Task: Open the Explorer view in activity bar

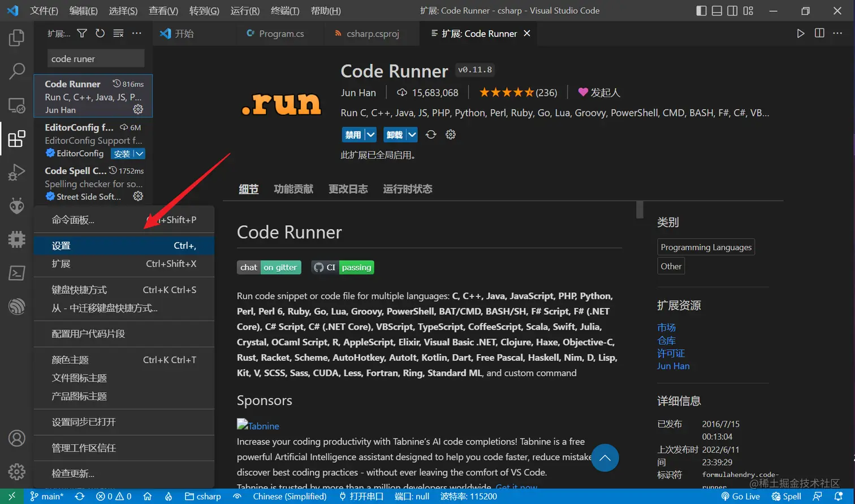Action: [17, 38]
